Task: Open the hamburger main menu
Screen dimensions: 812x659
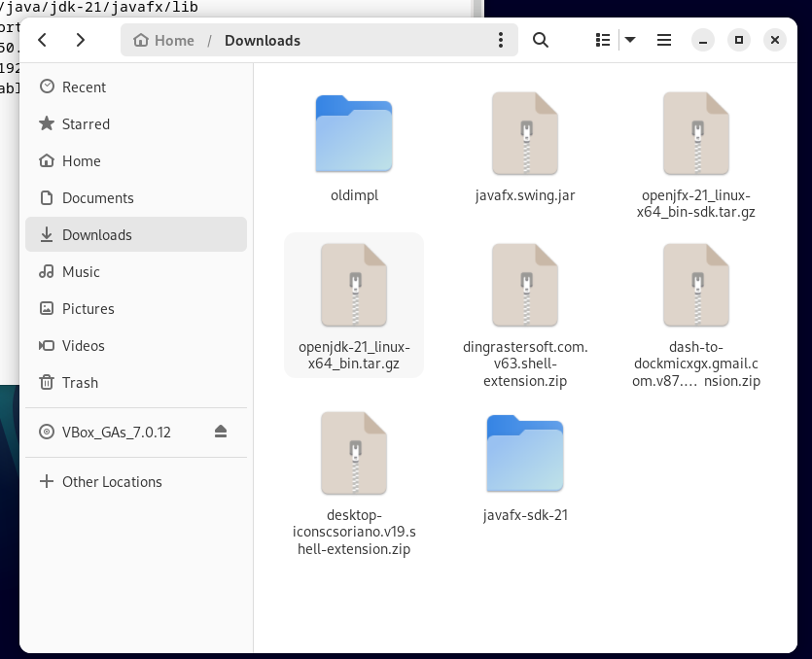Action: [664, 40]
